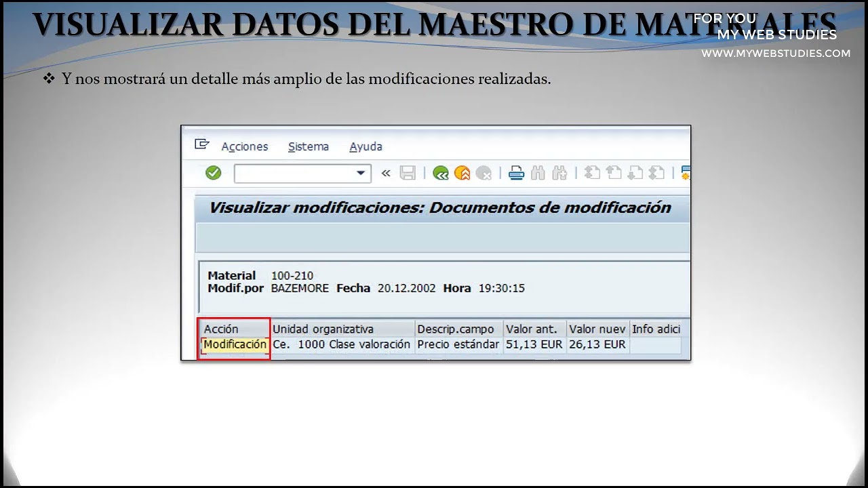Select the 51,13 EUR old value cell
Viewport: 868px width, 488px height.
tap(535, 344)
